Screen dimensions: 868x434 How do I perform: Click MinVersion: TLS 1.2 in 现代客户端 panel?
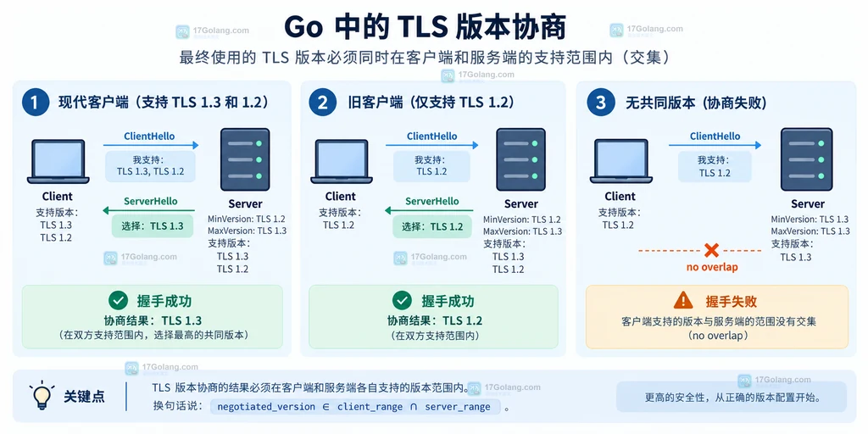coord(247,220)
